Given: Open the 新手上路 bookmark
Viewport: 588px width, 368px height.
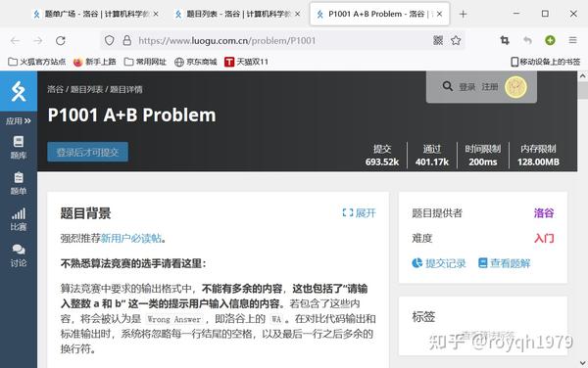Looking at the screenshot, I should click(x=94, y=62).
